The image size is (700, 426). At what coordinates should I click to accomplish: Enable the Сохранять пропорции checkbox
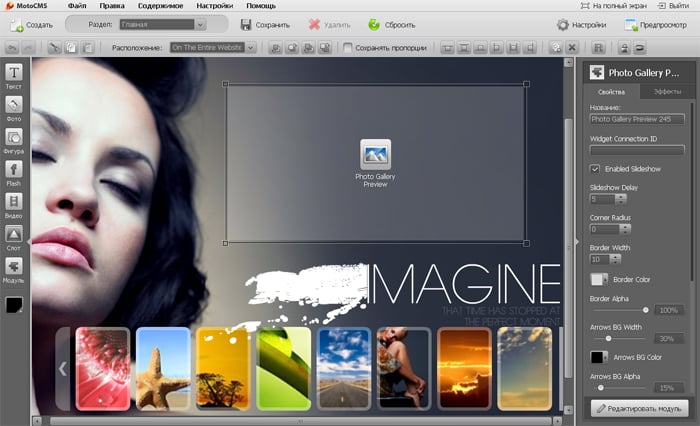pyautogui.click(x=348, y=47)
